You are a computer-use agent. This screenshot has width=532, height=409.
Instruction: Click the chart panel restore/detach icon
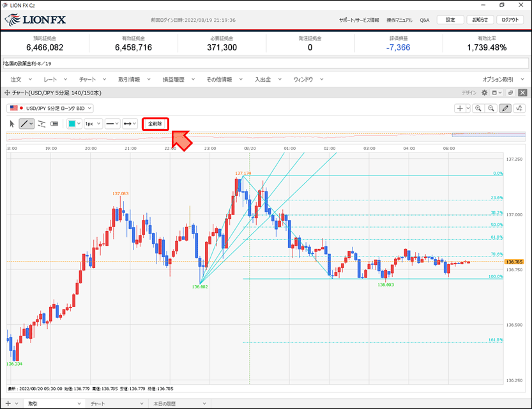510,93
